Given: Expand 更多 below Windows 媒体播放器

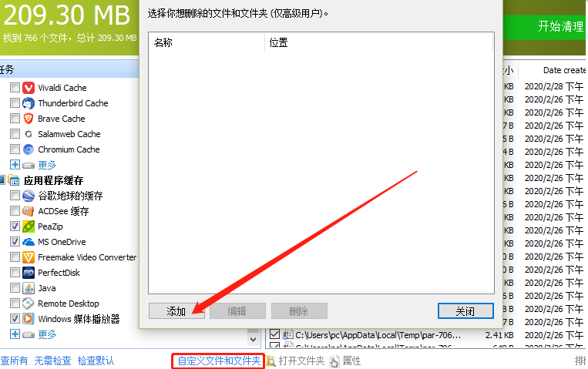Looking at the screenshot, I should tap(15, 334).
